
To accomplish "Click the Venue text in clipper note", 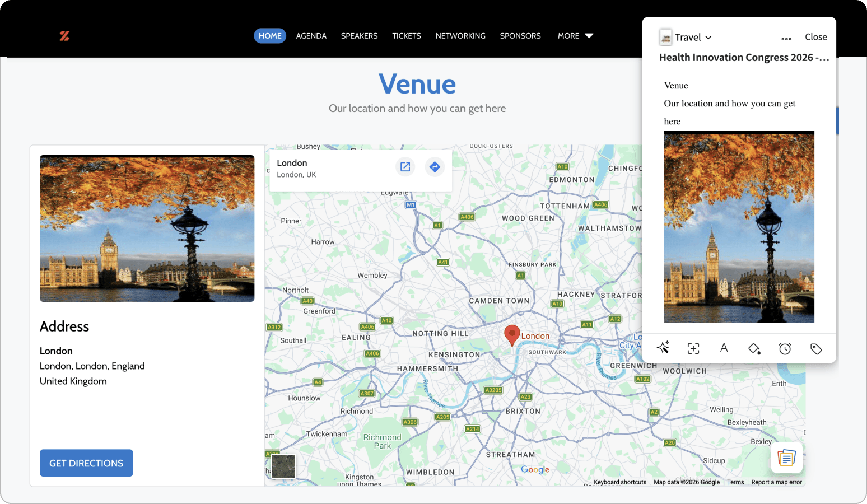I will tap(676, 86).
